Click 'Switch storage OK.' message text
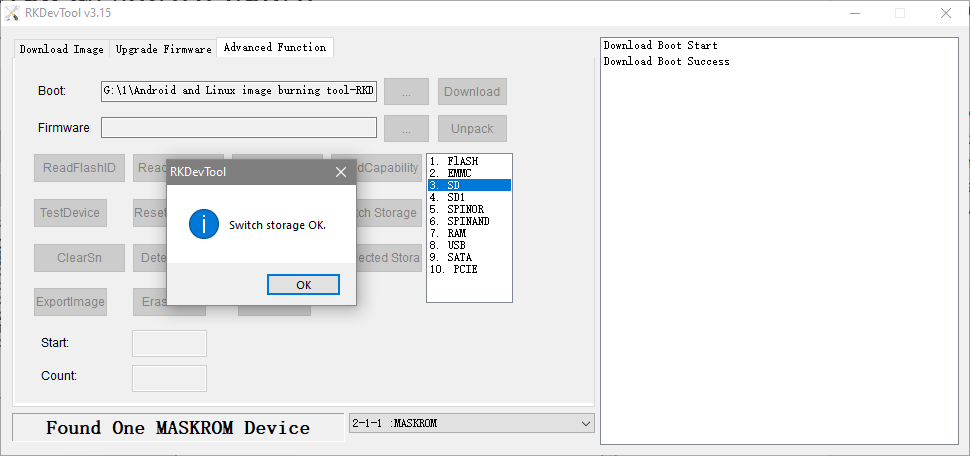This screenshot has height=456, width=970. point(277,225)
